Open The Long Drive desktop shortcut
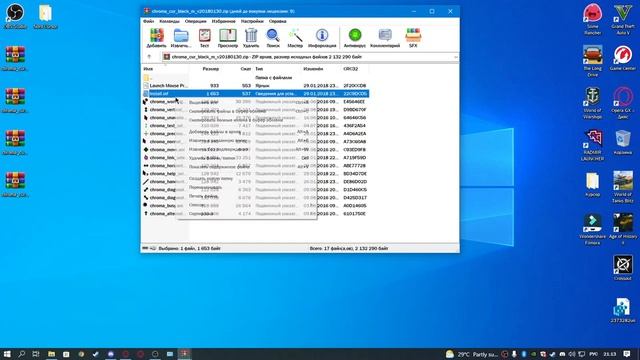The height and width of the screenshot is (360, 640). [592, 61]
